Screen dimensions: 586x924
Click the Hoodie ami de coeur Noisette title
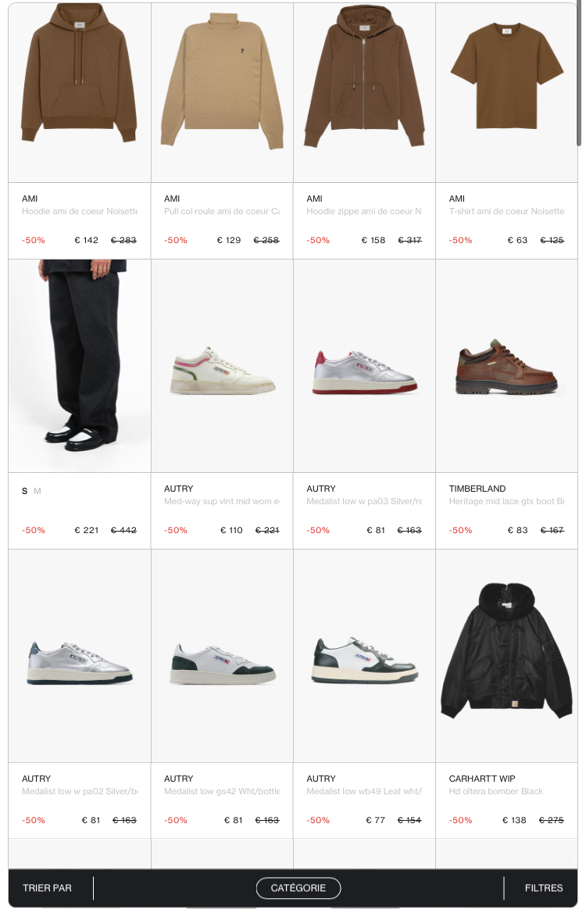[x=80, y=211]
